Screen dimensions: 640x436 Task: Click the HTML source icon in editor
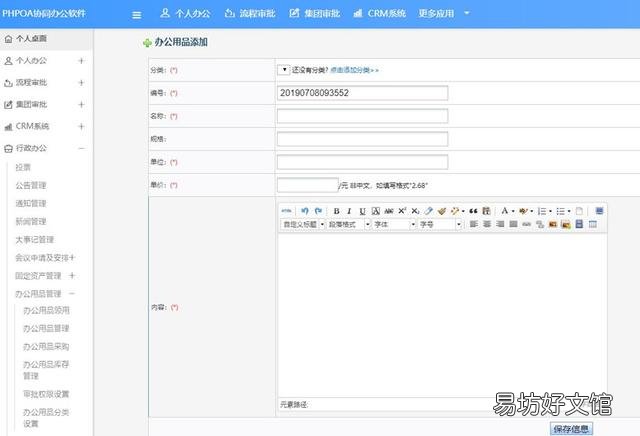287,211
